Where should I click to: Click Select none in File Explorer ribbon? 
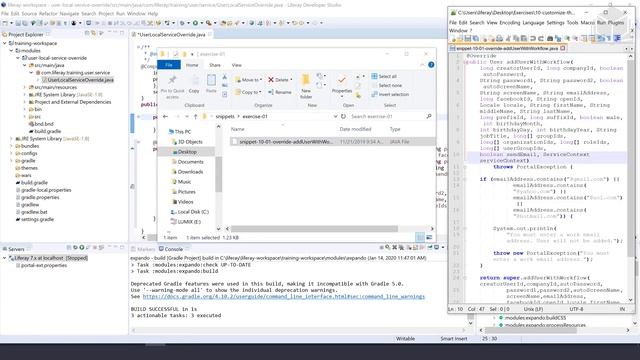[x=386, y=85]
